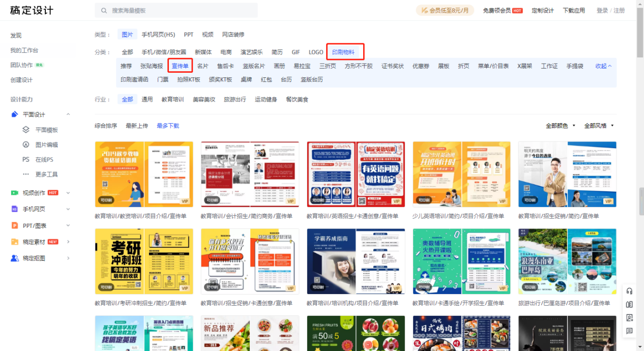Open the 浪漫东南亚巴厘岛 template thumbnail
644x351 pixels.
pyautogui.click(x=567, y=261)
